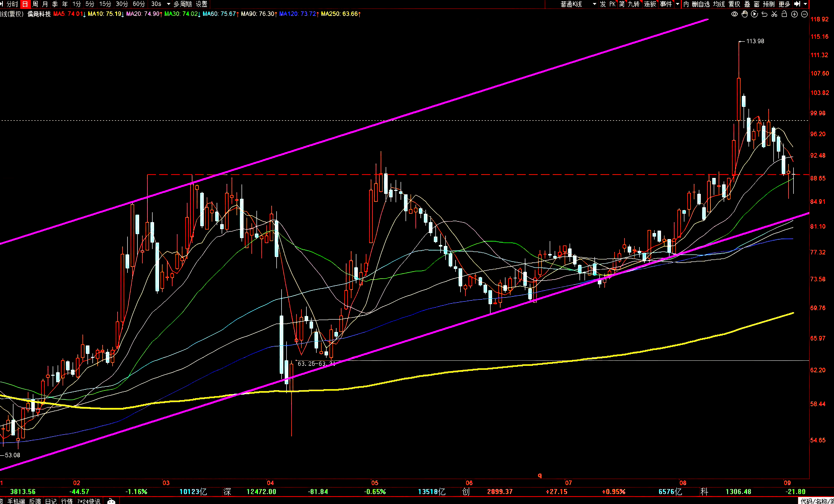Image resolution: width=834 pixels, height=504 pixels.
Task: Open the dropdown arrow after 事件
Action: click(x=677, y=4)
